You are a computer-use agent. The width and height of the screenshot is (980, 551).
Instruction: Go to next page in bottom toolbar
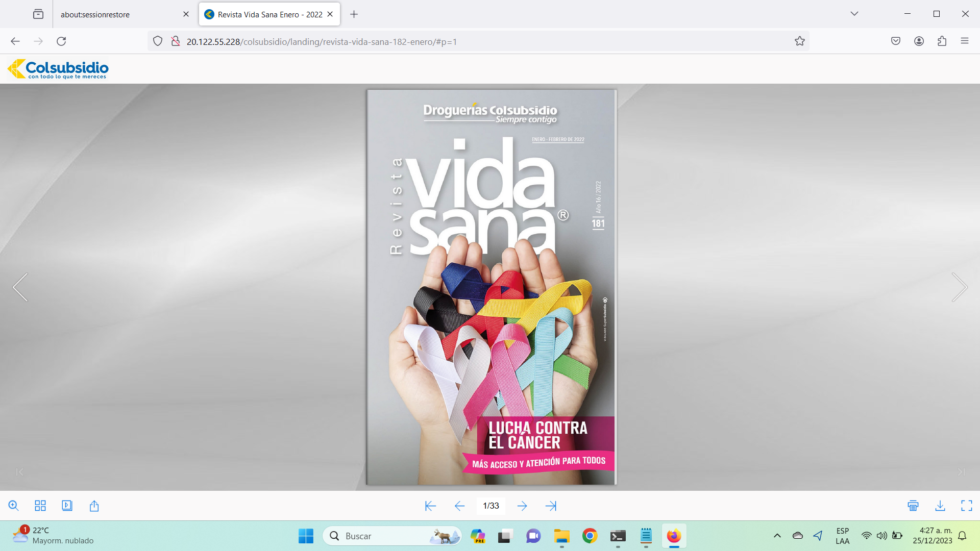pos(522,506)
